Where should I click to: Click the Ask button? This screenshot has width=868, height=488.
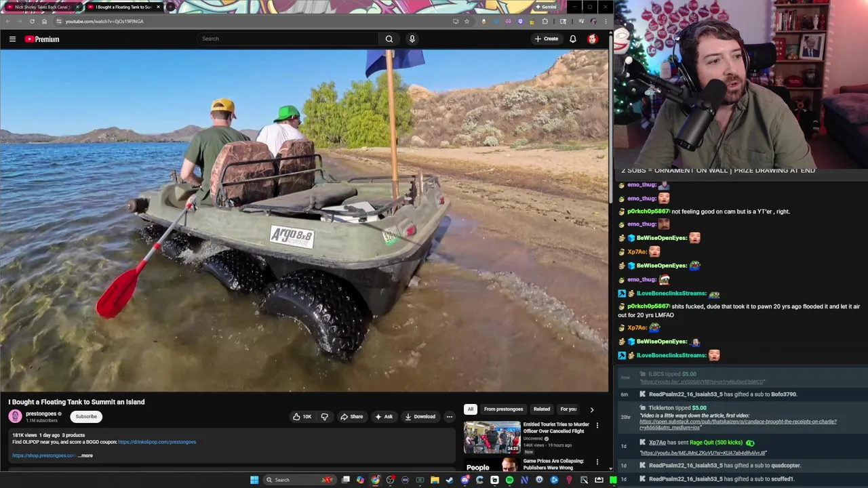383,417
